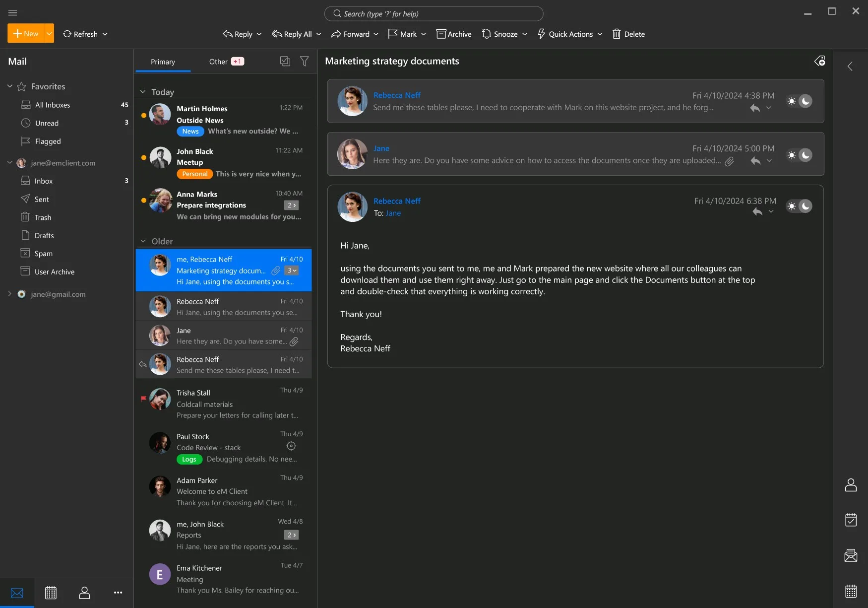Archive the selected conversation
The image size is (868, 608).
click(454, 34)
